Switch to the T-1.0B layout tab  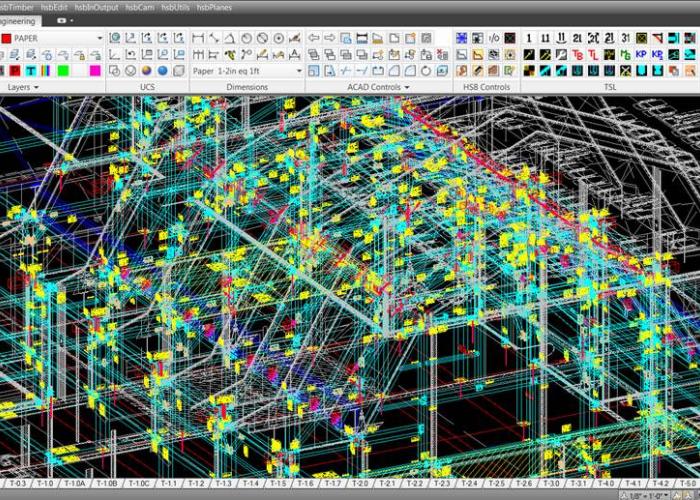pyautogui.click(x=107, y=483)
